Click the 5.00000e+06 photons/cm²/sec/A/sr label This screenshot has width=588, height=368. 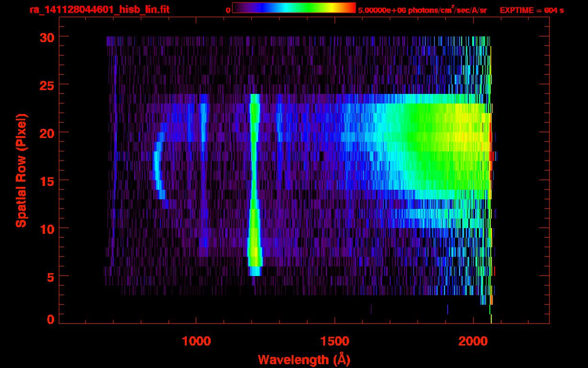(422, 10)
